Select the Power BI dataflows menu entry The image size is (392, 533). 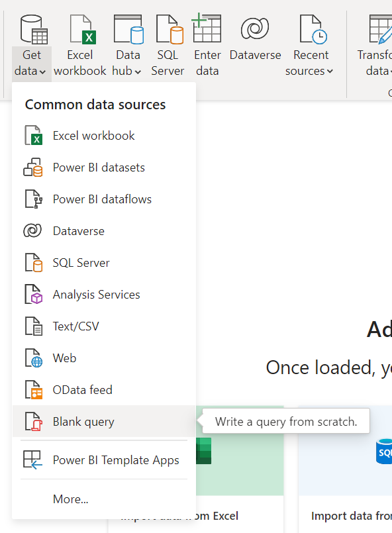(x=104, y=199)
